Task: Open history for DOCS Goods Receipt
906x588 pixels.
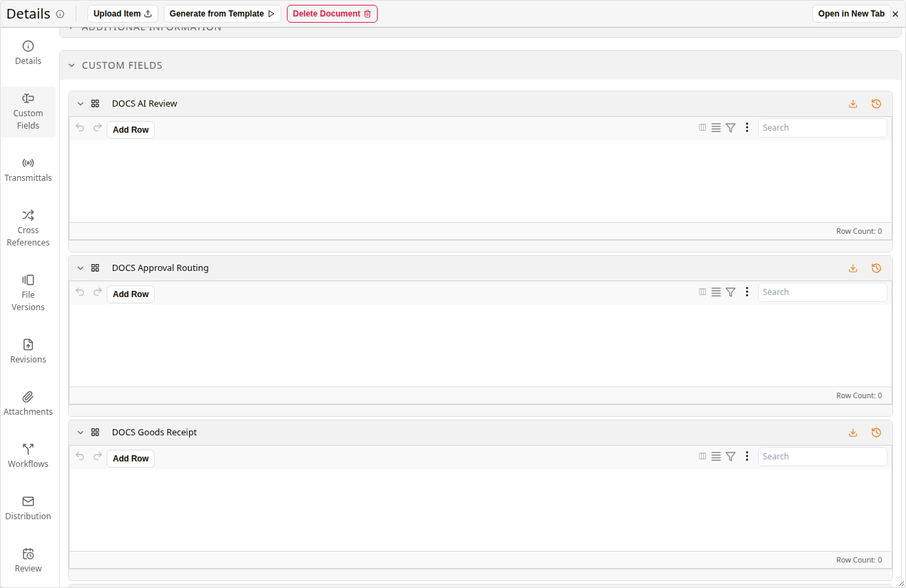Action: tap(876, 433)
